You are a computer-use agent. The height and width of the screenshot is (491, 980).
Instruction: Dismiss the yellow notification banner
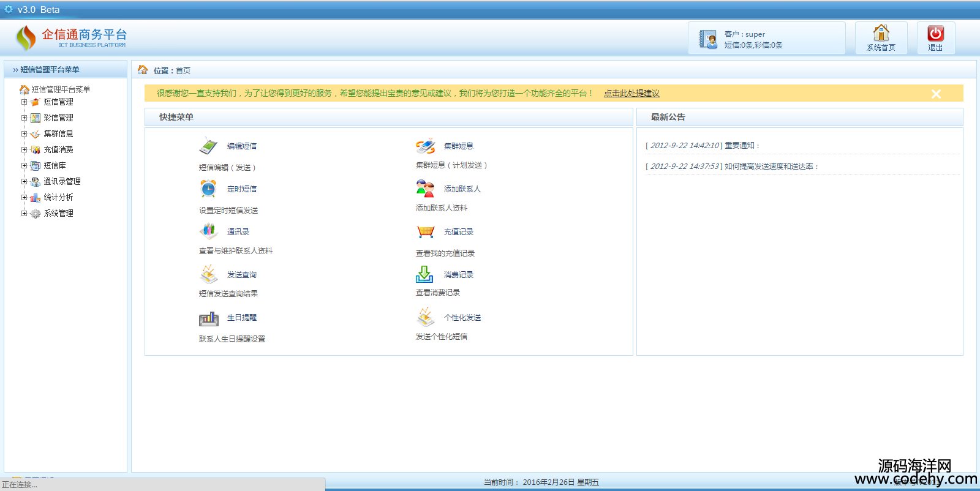click(x=936, y=94)
